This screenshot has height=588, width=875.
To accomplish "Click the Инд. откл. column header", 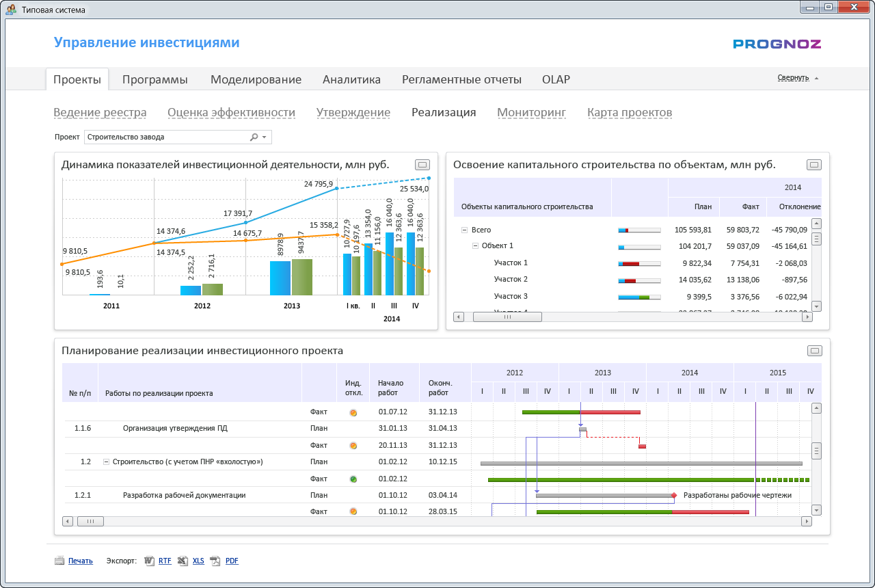I will [353, 388].
